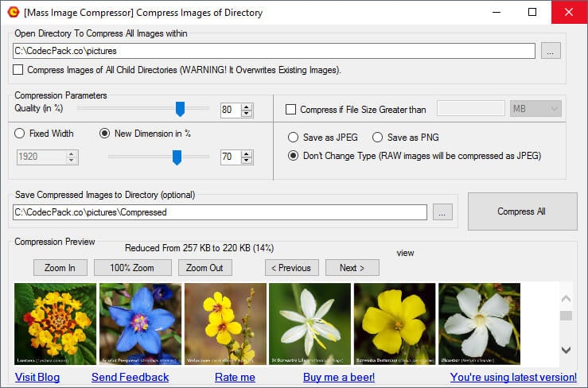Screen dimensions: 588x388
Task: Increase quality percentage with up arrow
Action: pyautogui.click(x=247, y=107)
